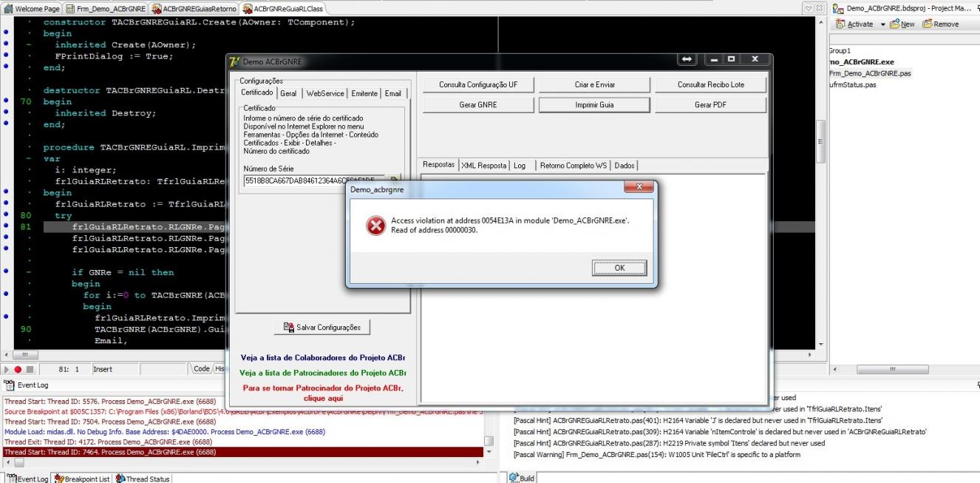Switch to the Respostas tab
Screen dimensions: 980x483
pyautogui.click(x=439, y=164)
